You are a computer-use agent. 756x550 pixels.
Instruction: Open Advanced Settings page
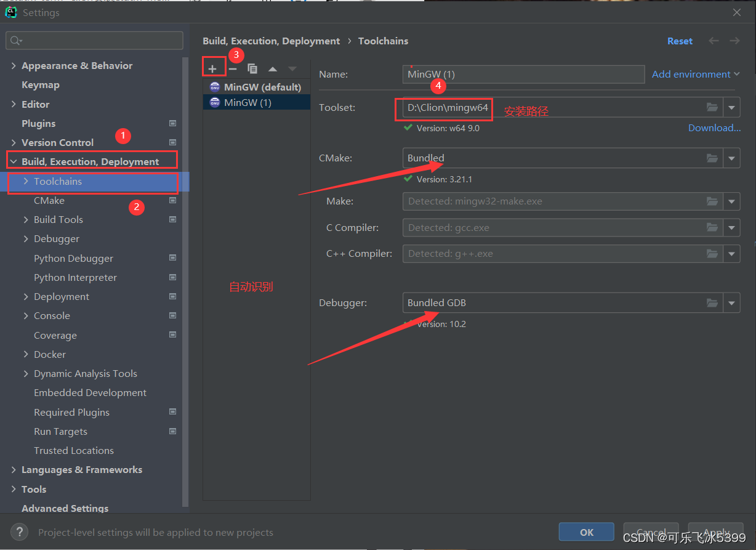click(65, 508)
